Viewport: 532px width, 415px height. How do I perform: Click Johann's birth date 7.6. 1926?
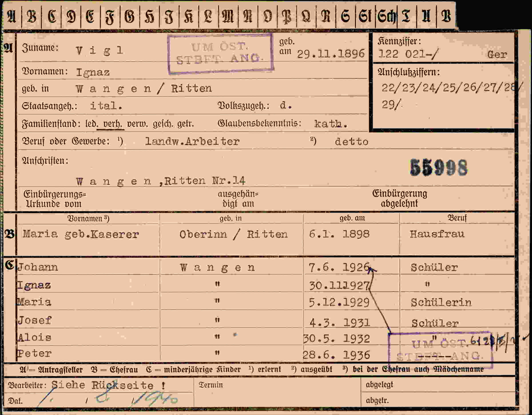point(339,268)
